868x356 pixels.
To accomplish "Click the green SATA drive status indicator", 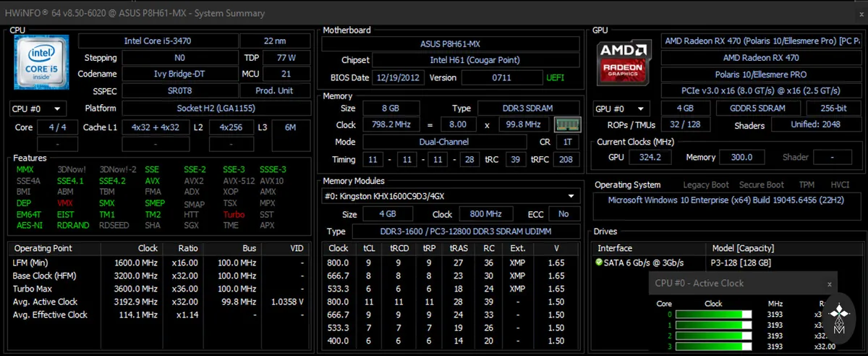I will coord(599,263).
